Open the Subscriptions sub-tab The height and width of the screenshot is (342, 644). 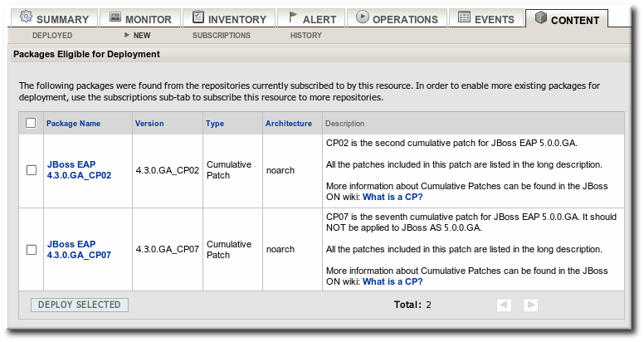(221, 36)
